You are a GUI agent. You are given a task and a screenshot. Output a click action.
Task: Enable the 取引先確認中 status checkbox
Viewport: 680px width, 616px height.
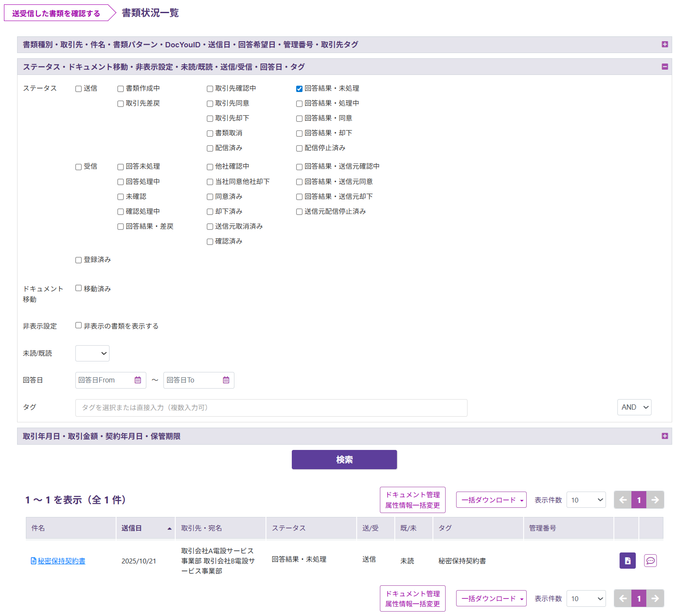tap(210, 89)
